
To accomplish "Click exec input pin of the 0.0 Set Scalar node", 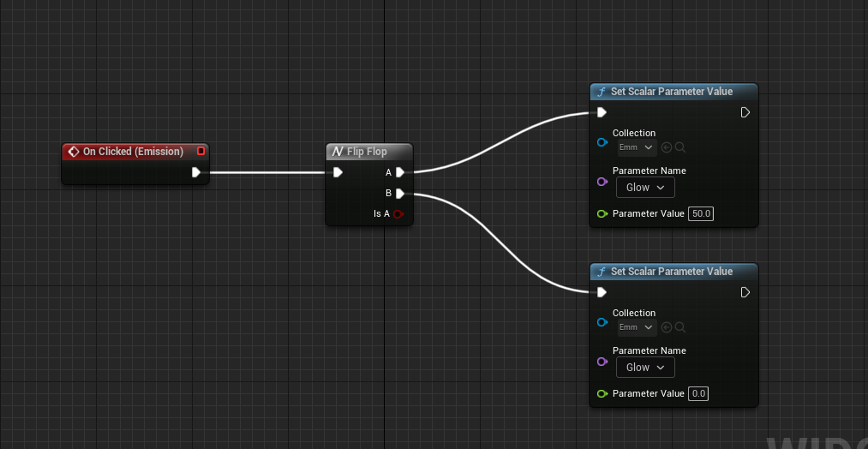I will pyautogui.click(x=602, y=292).
